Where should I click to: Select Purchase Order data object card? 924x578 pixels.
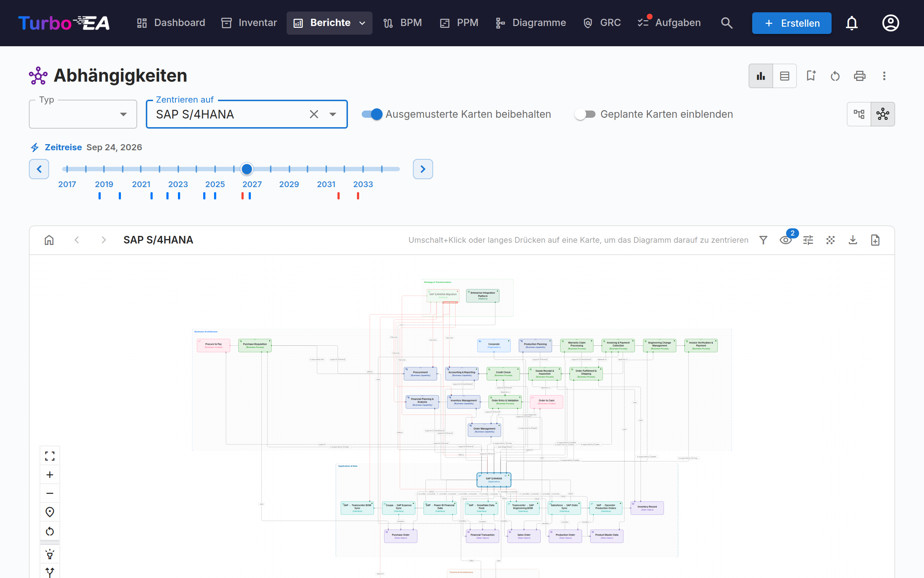[x=401, y=536]
